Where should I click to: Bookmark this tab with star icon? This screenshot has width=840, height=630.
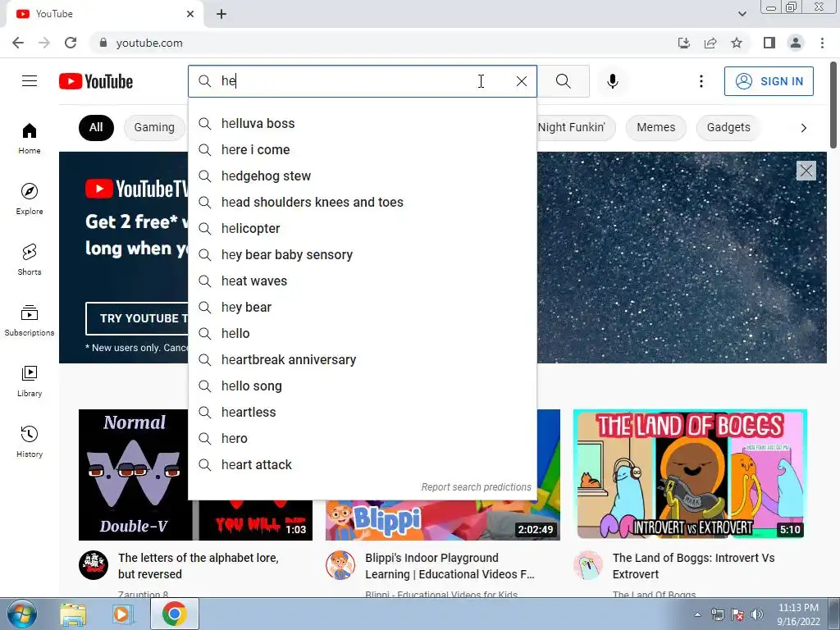click(x=737, y=43)
